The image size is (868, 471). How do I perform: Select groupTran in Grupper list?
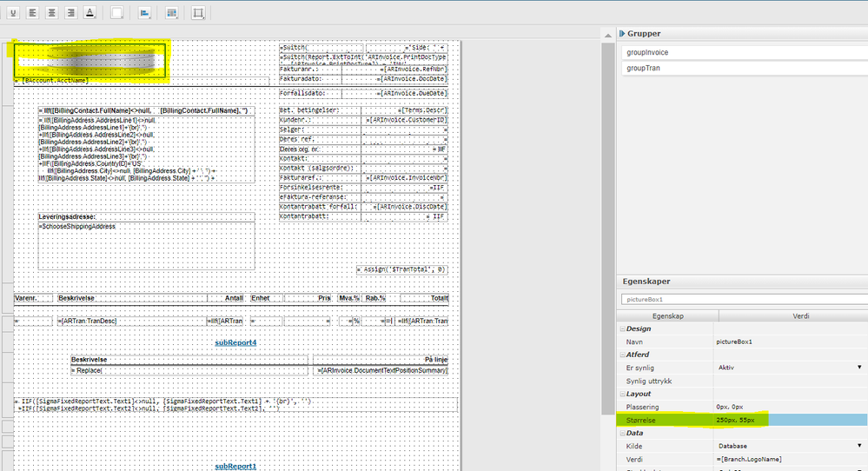744,68
